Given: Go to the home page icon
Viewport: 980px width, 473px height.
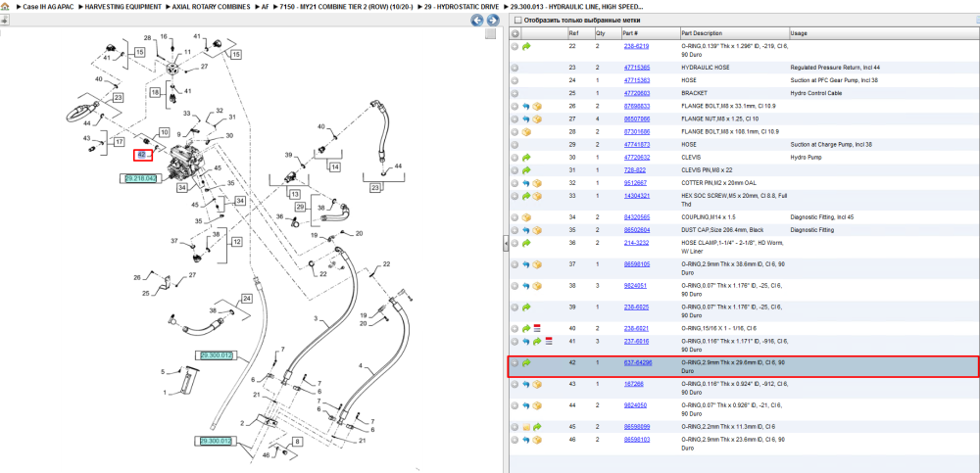Looking at the screenshot, I should (5, 6).
